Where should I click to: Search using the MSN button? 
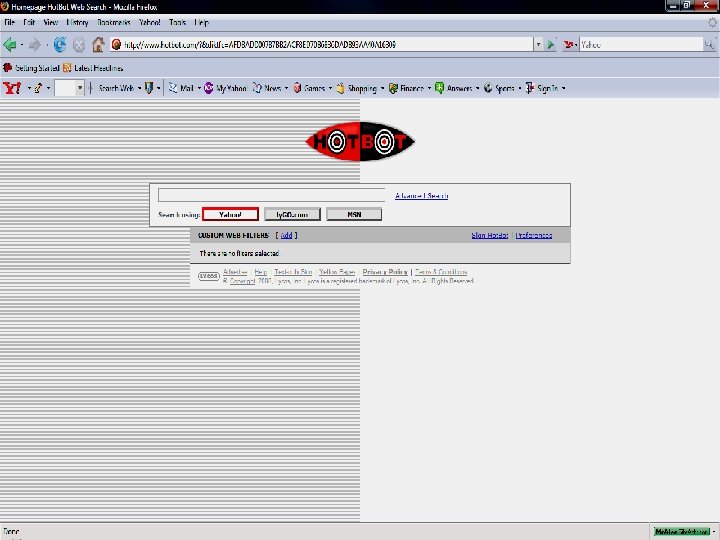pyautogui.click(x=354, y=214)
